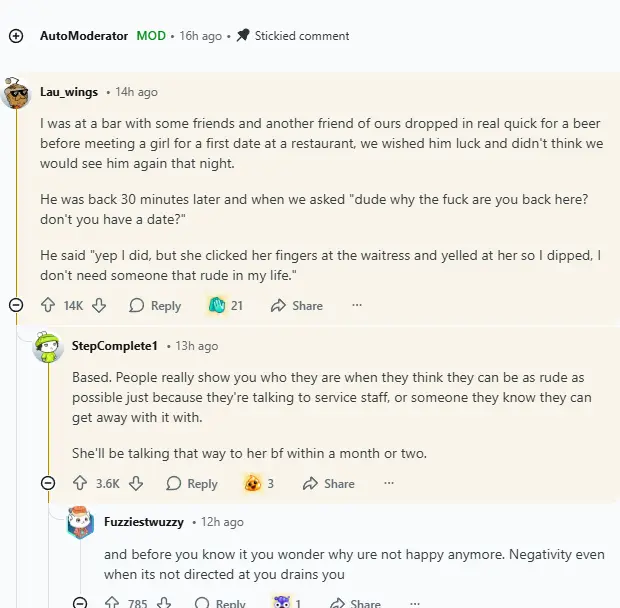Open more options on StepComplete1 comment

coord(389,483)
